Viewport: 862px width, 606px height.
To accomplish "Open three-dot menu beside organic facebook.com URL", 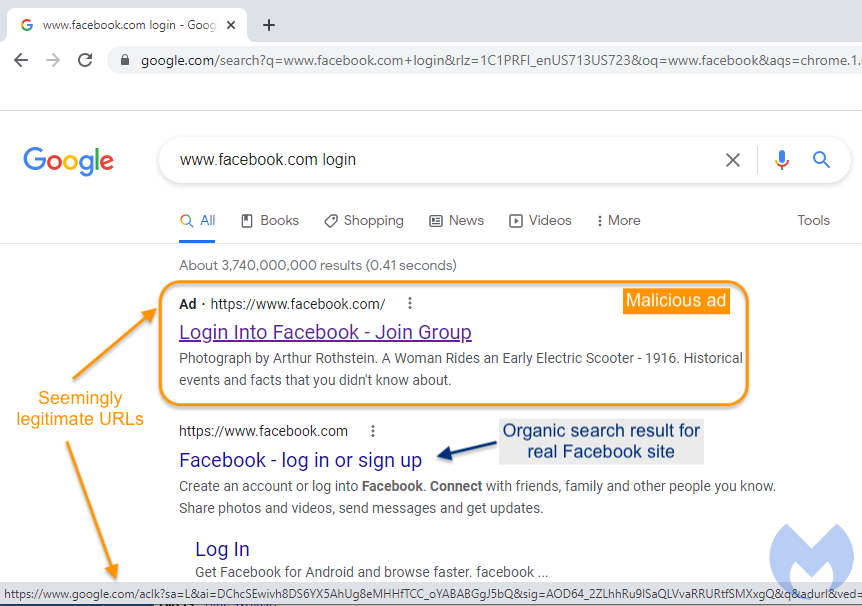I will click(373, 431).
